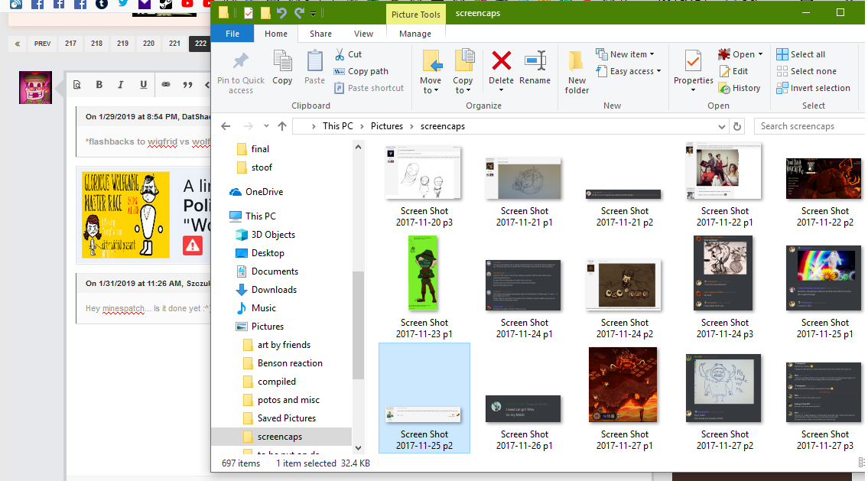Switch to the View ribbon tab
Screen dimensions: 868x481
pyautogui.click(x=364, y=34)
